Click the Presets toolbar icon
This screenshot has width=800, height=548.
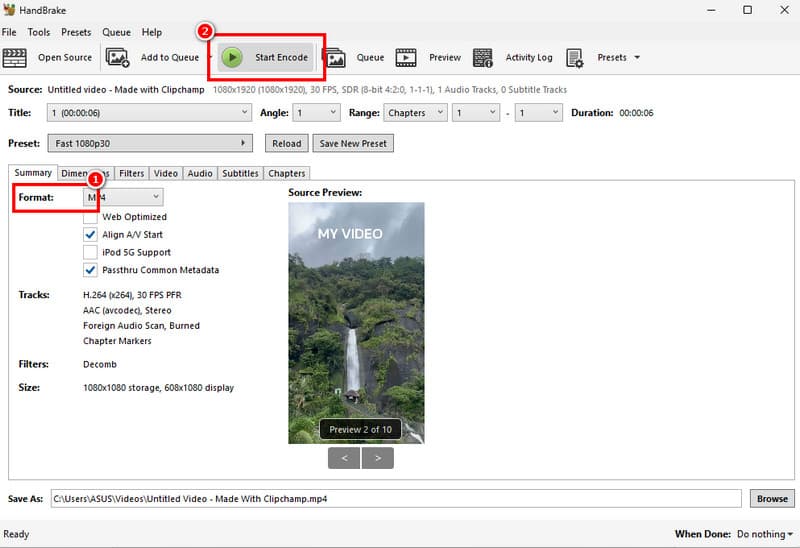pos(575,58)
